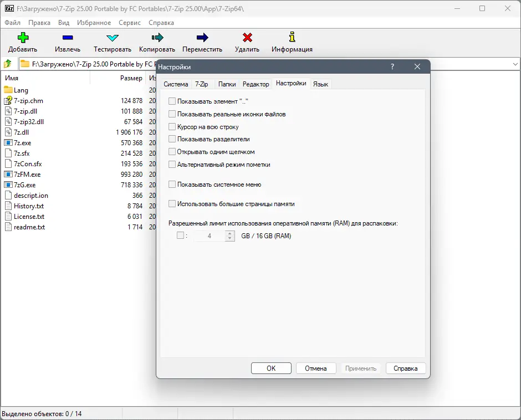Click the 7-Zip title bar logo

(9, 9)
